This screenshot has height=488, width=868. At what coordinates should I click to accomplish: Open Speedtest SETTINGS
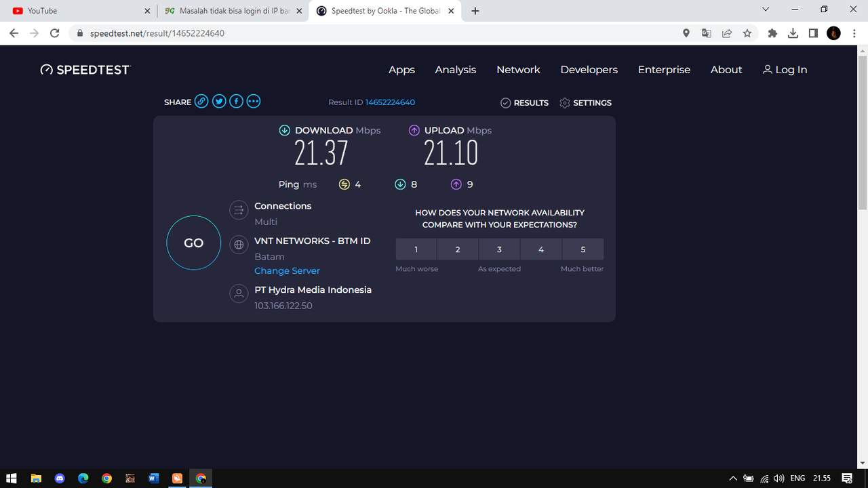pos(585,103)
